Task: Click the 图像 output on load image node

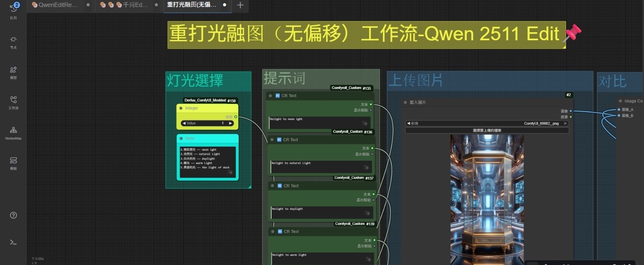Action: coord(570,111)
